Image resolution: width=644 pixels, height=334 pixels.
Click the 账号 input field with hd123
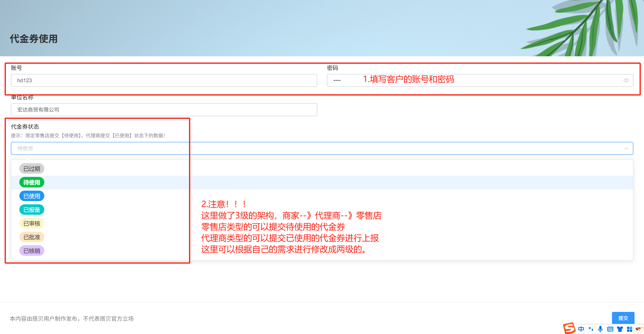pyautogui.click(x=164, y=80)
